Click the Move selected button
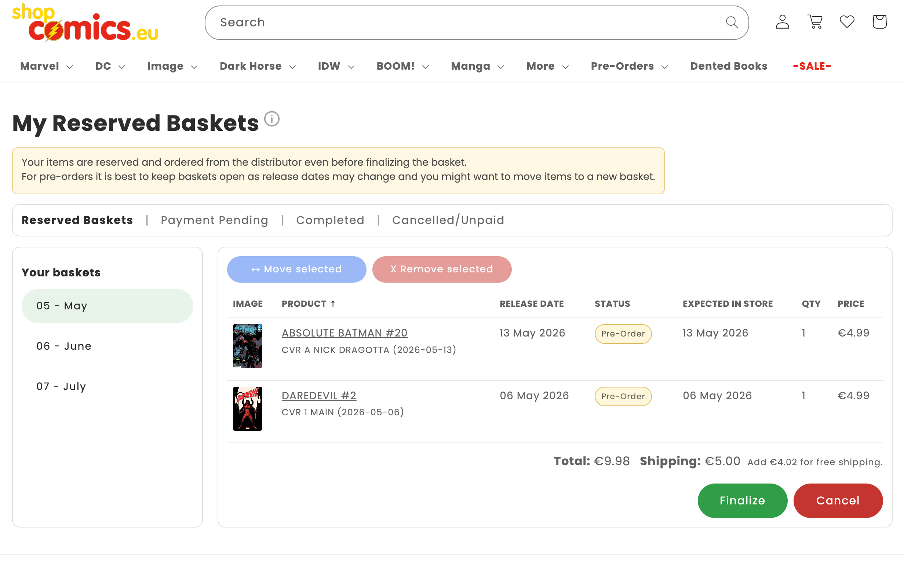 pyautogui.click(x=297, y=269)
